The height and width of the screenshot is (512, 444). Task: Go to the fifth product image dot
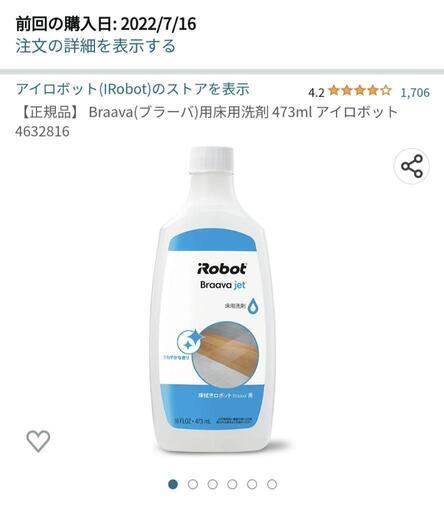[x=252, y=484]
